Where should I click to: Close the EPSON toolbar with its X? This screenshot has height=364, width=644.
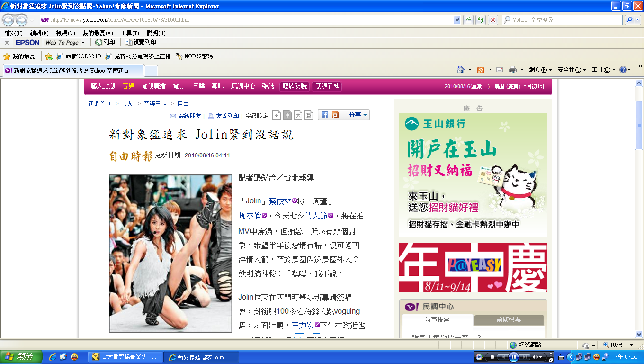[7, 43]
